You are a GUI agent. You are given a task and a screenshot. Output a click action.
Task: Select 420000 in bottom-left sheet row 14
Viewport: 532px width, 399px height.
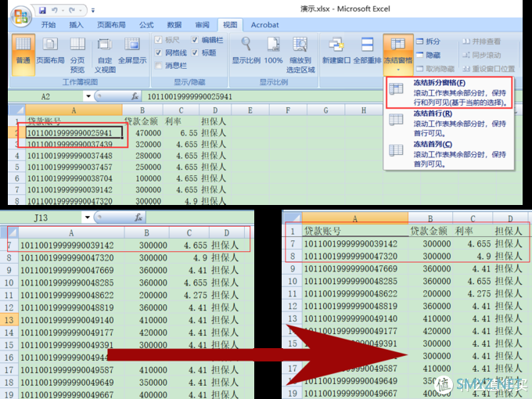146,332
